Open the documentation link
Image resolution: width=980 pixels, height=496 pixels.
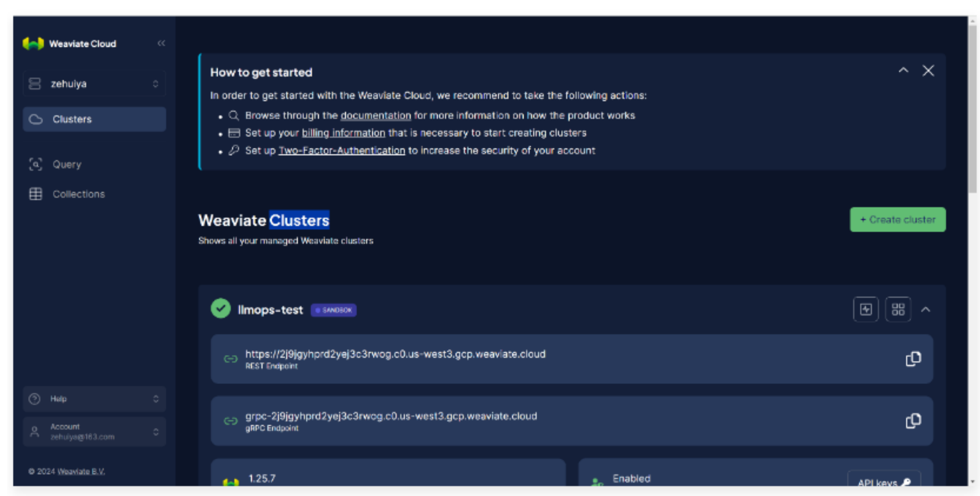[375, 115]
